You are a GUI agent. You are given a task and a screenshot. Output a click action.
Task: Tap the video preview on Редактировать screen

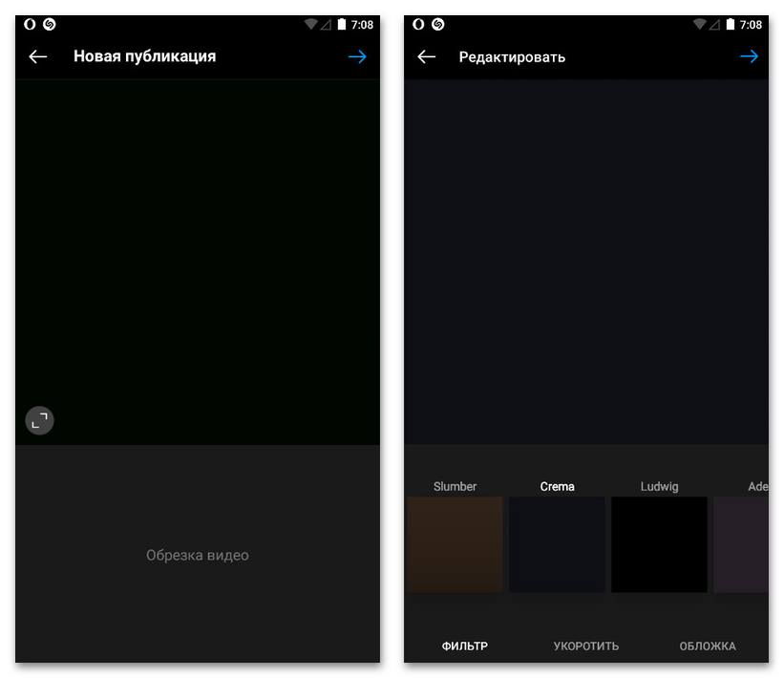pyautogui.click(x=586, y=262)
